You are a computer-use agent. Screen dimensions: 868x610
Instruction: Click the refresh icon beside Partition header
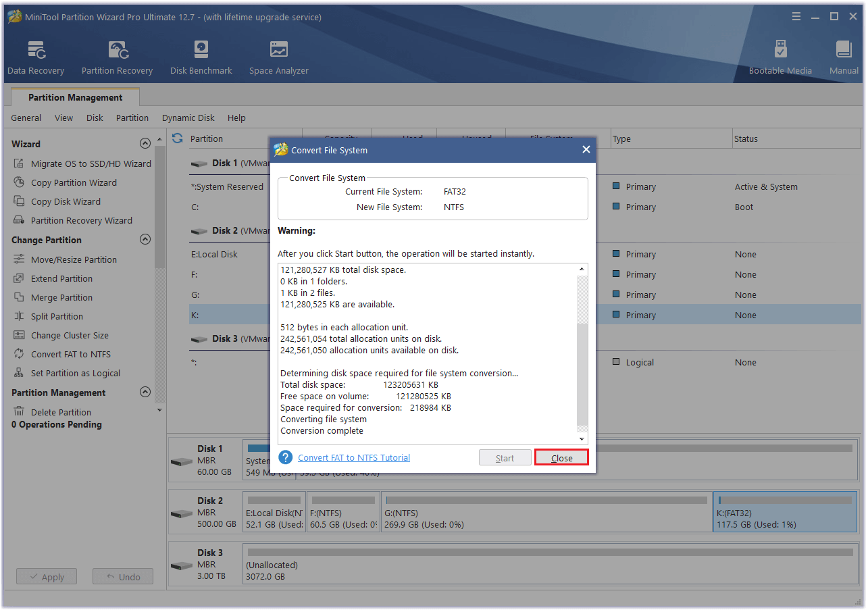point(178,138)
